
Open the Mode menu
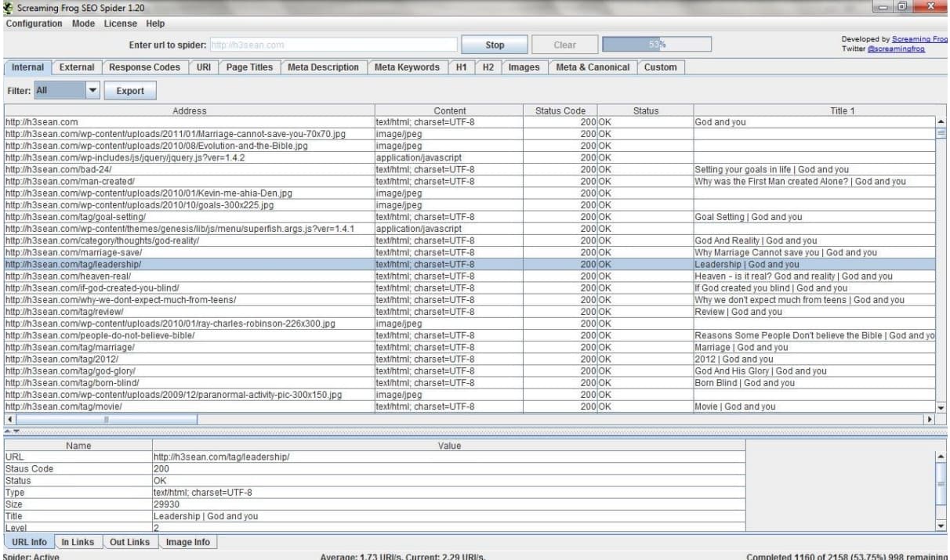(83, 23)
